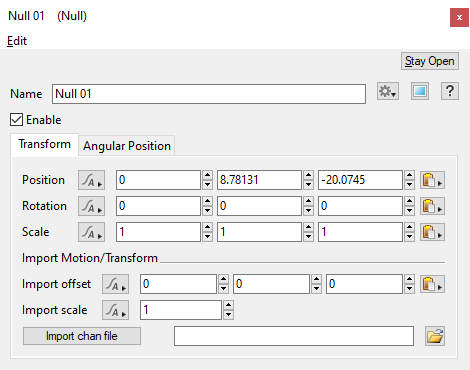Open the gear settings menu beside Name
Viewport: 470px width, 370px height.
[x=388, y=91]
